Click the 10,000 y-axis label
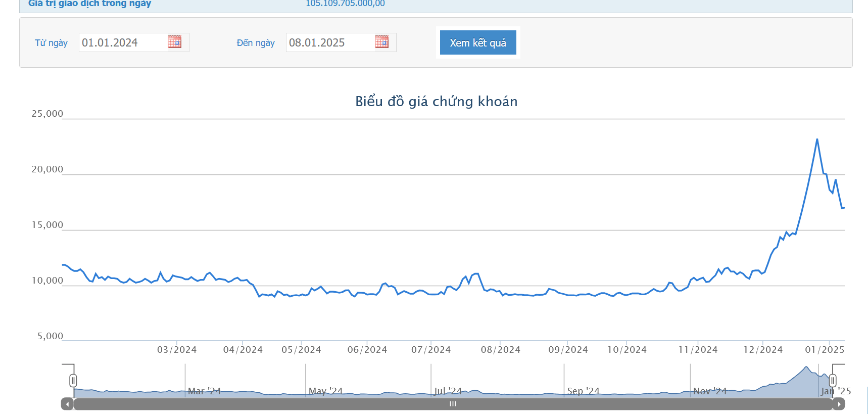 (x=47, y=281)
